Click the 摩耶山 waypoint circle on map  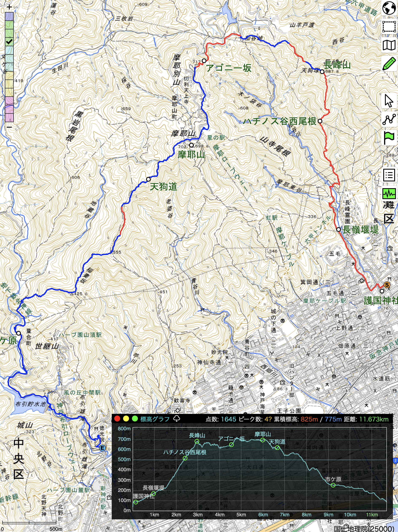(x=191, y=145)
